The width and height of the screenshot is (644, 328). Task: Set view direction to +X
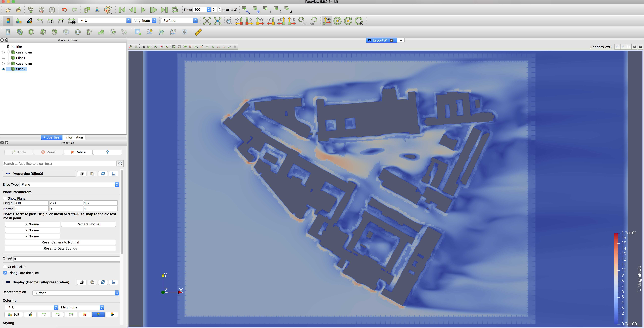coord(239,21)
